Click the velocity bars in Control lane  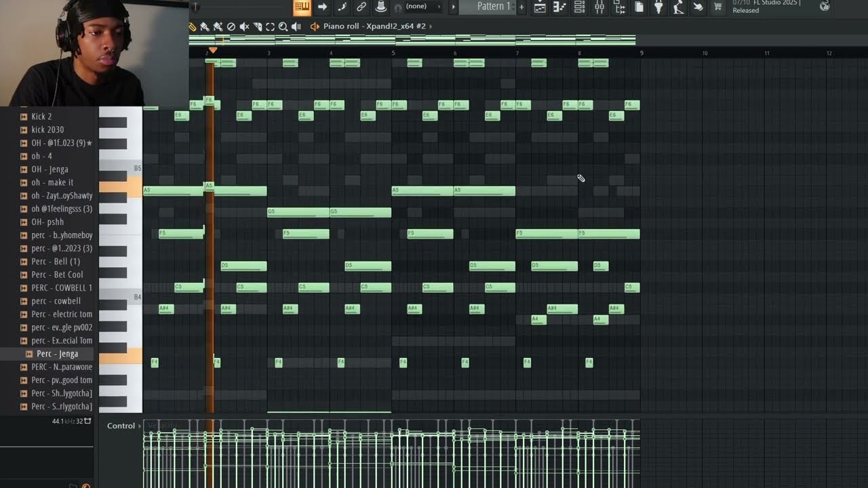(391, 453)
